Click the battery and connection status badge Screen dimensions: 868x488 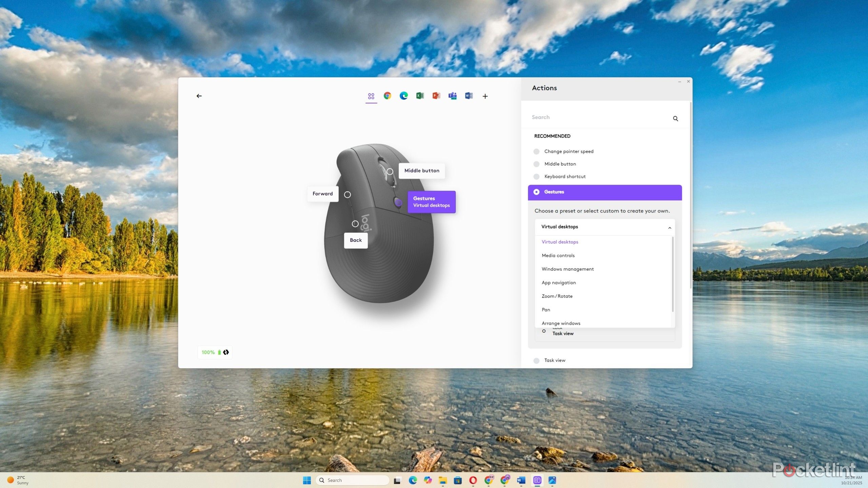[215, 352]
